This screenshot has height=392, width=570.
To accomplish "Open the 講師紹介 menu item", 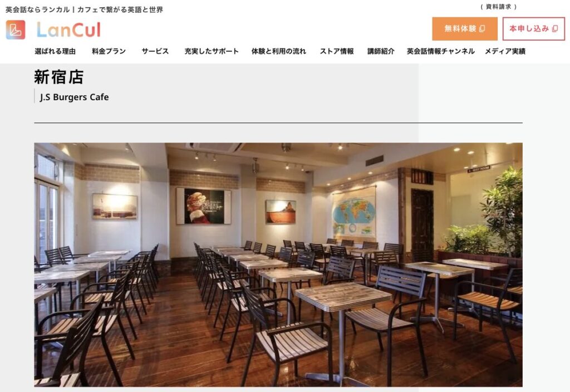I will (x=381, y=51).
